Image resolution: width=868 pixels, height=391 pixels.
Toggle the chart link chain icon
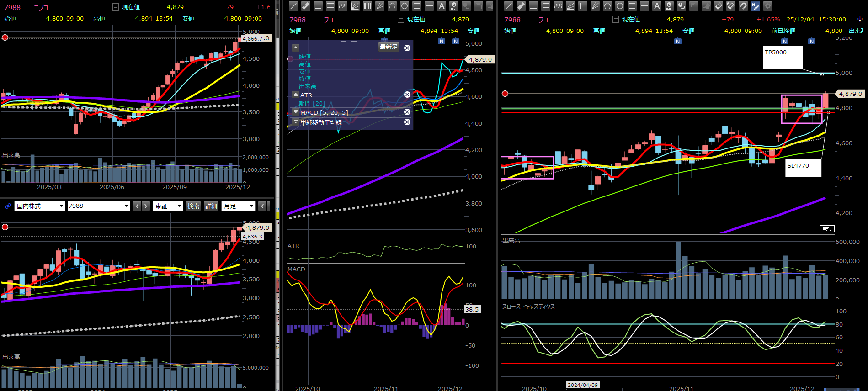point(8,206)
